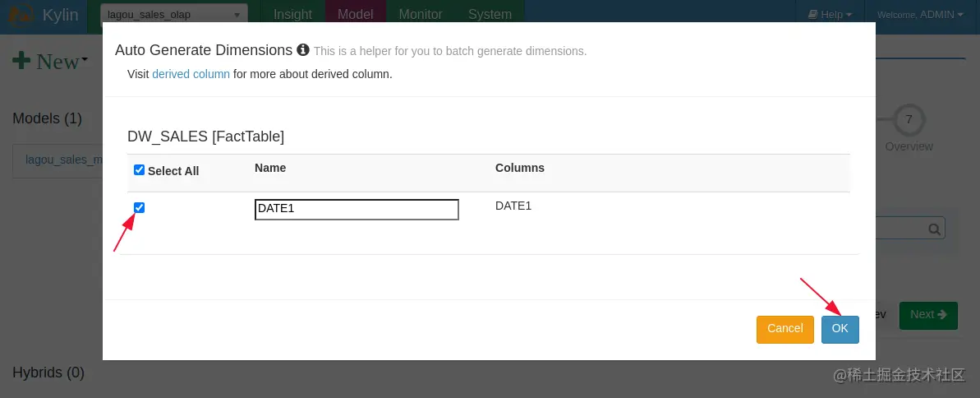Viewport: 980px width, 398px height.
Task: Confirm with the OK button
Action: pos(840,329)
